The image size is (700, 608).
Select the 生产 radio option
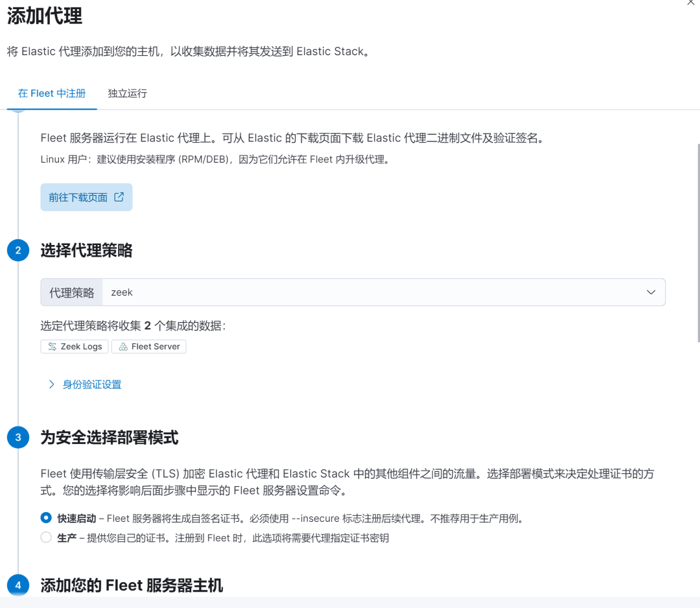tap(46, 537)
